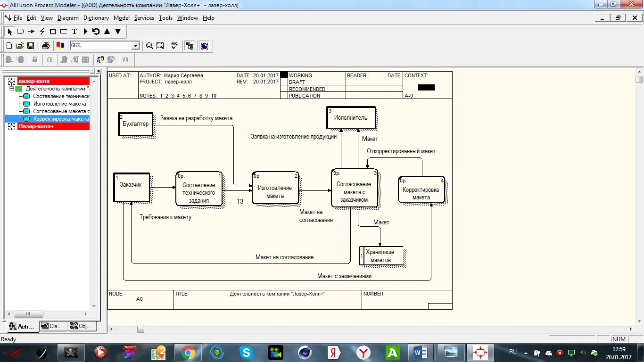The height and width of the screenshot is (362, 644).
Task: Click the zoom magnifier tool
Action: click(149, 46)
